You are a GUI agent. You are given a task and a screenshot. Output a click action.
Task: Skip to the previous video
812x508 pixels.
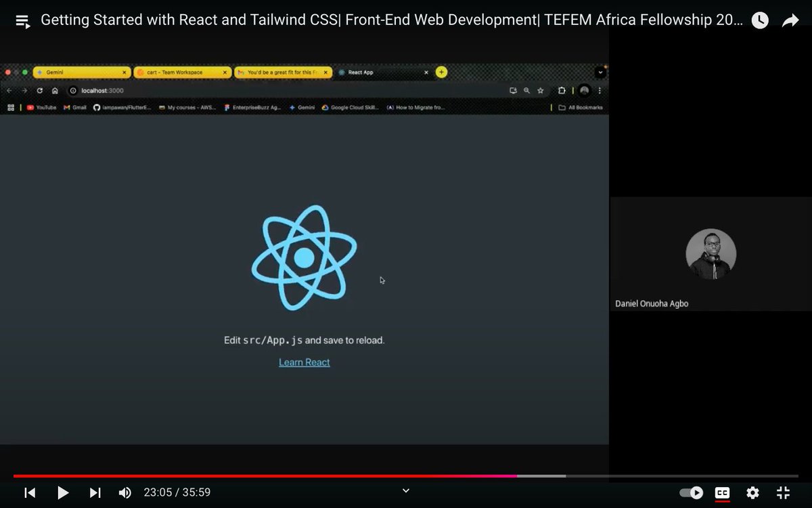[x=30, y=492]
